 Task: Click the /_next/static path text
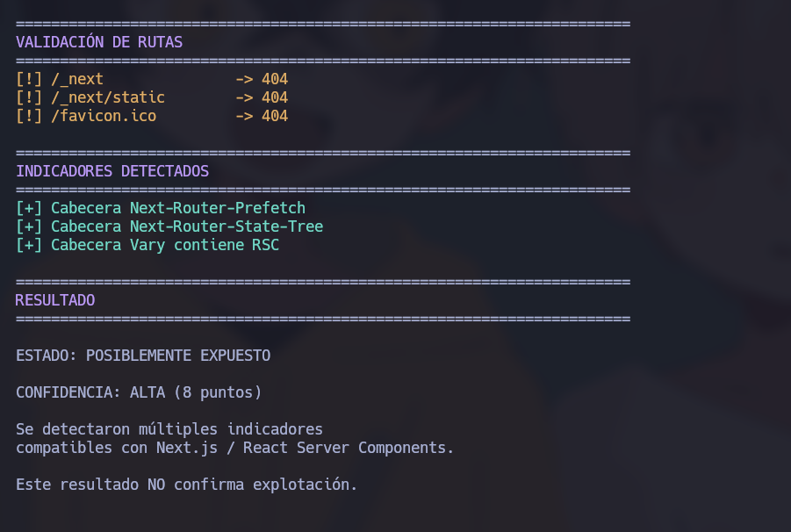tap(108, 97)
